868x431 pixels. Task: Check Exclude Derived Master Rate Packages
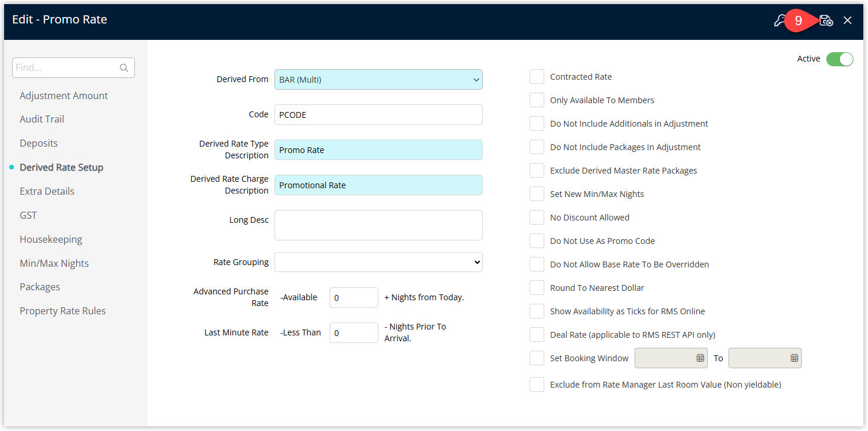click(x=537, y=171)
